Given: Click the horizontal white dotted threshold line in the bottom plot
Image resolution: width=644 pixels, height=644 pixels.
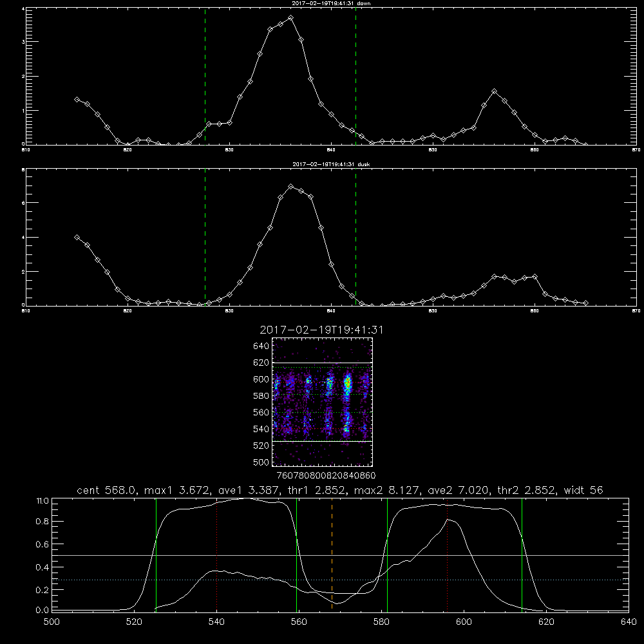Looking at the screenshot, I should (x=340, y=580).
